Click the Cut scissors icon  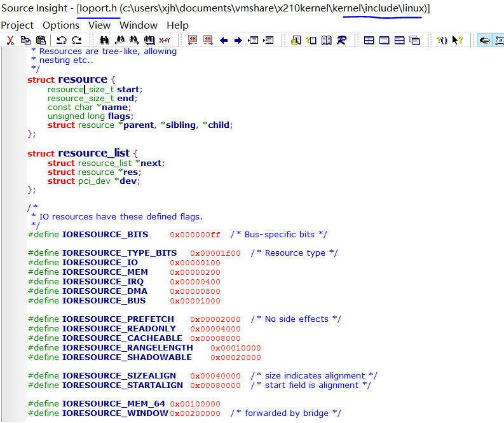[x=10, y=40]
